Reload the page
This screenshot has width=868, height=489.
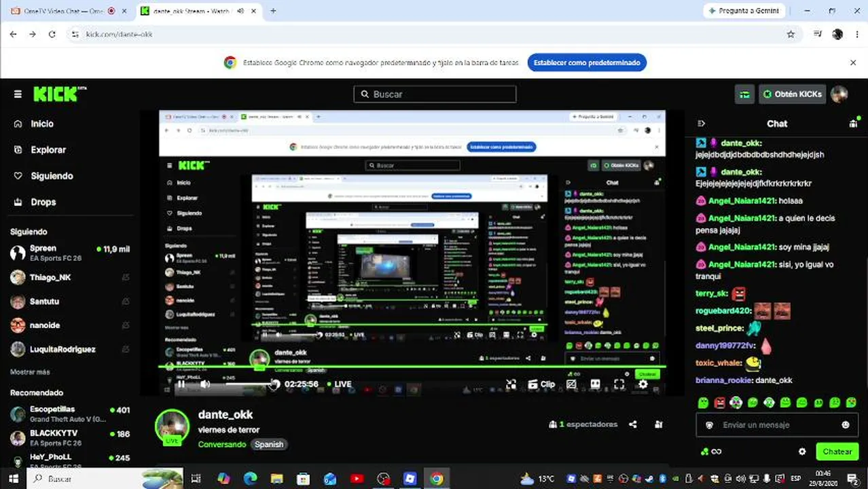point(52,34)
